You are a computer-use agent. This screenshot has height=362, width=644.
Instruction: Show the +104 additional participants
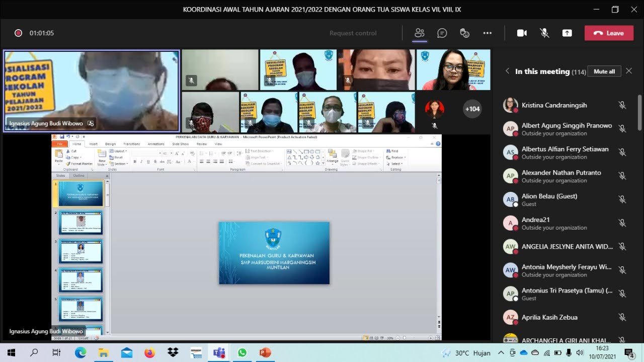point(472,109)
